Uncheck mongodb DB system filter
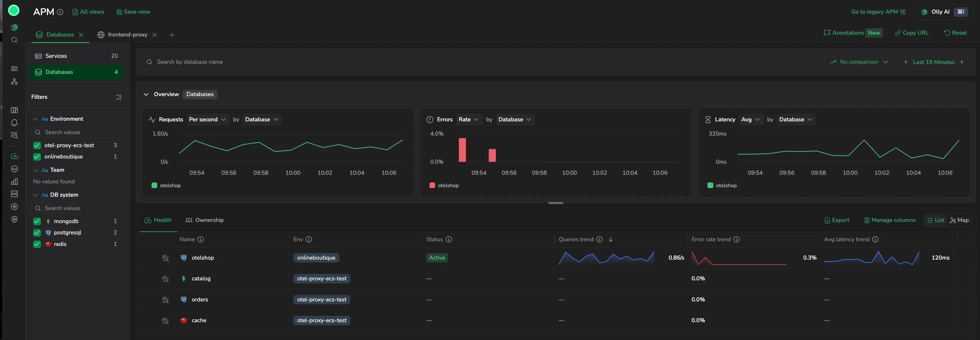This screenshot has height=340, width=980. pos(37,221)
